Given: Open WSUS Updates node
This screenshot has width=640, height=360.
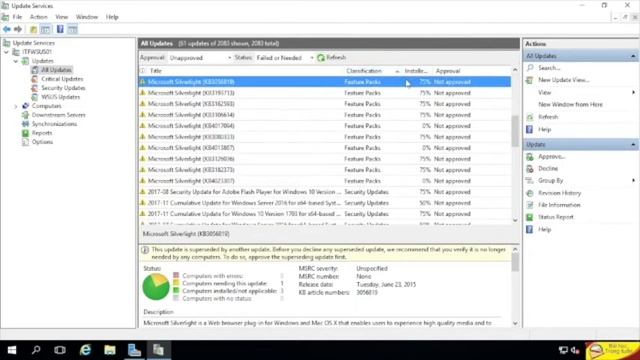Looking at the screenshot, I should tap(60, 97).
